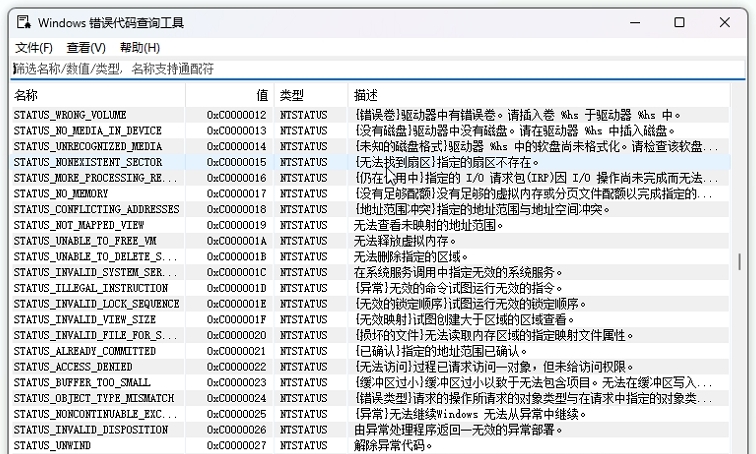Select the STATUS_NO_MEMORY row
The height and width of the screenshot is (454, 756).
coord(370,193)
